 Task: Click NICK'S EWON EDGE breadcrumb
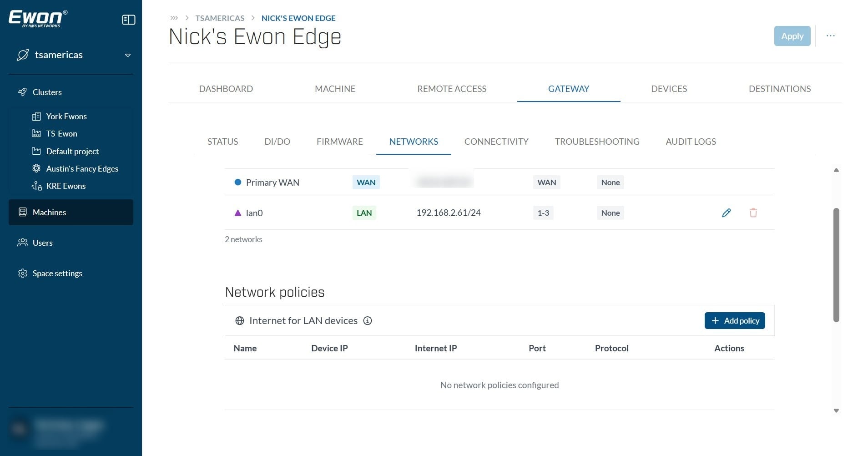pos(298,18)
